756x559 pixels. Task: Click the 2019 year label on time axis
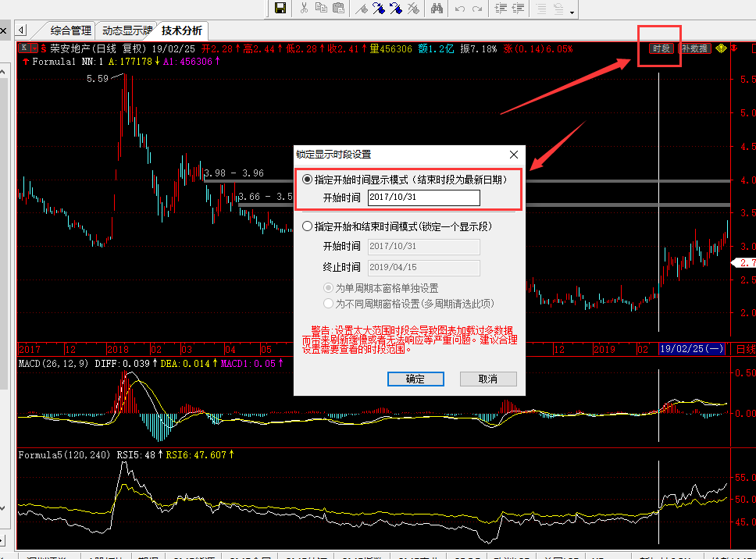coord(604,350)
